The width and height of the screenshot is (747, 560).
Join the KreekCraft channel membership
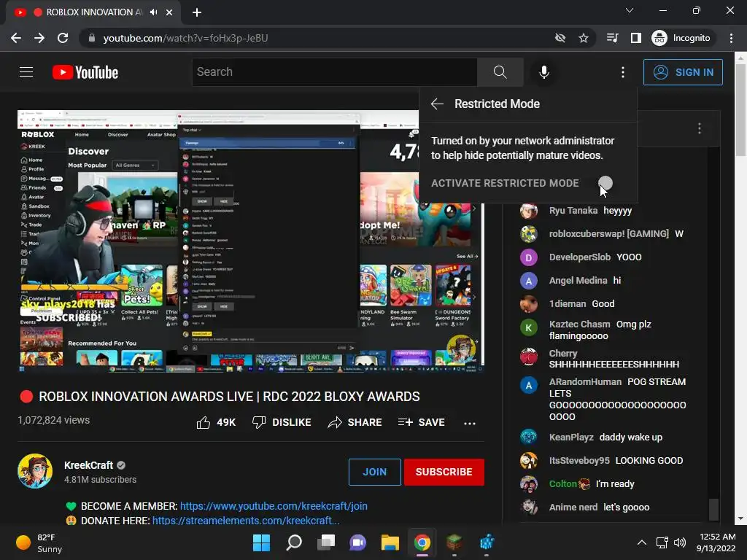tap(374, 472)
